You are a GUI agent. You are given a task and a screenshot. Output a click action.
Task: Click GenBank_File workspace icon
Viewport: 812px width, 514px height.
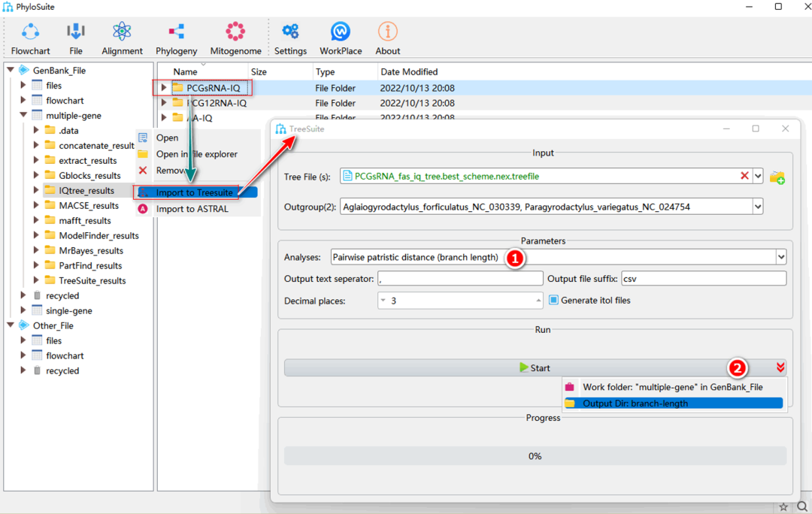[24, 70]
